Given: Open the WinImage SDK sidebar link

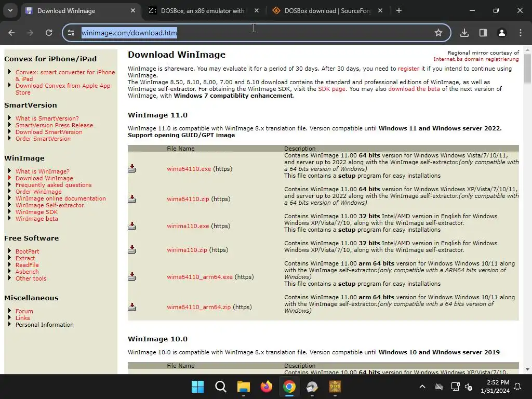Looking at the screenshot, I should [37, 212].
